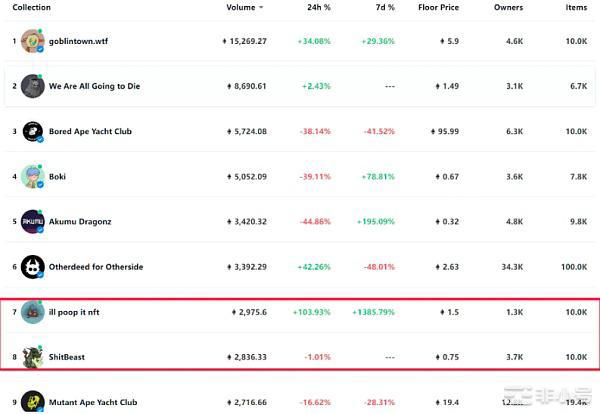Viewport: 600px width, 414px height.
Task: Click the Mutant Ape Yacht Club avatar
Action: tap(32, 401)
